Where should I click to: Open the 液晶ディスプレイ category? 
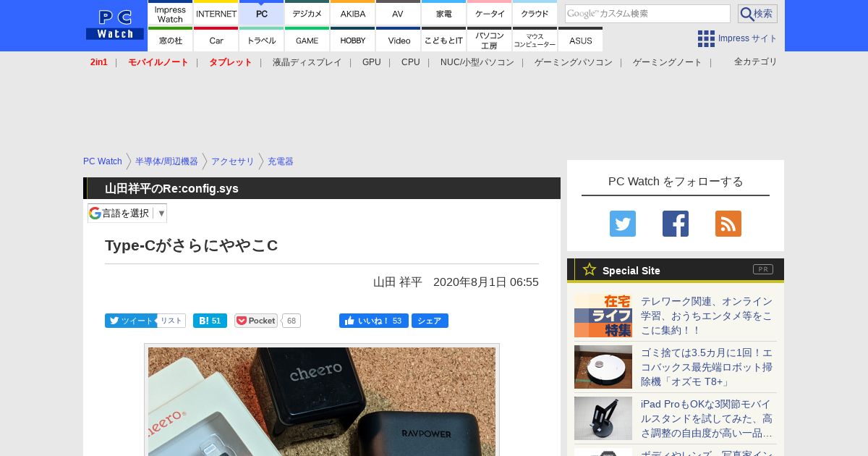point(307,62)
